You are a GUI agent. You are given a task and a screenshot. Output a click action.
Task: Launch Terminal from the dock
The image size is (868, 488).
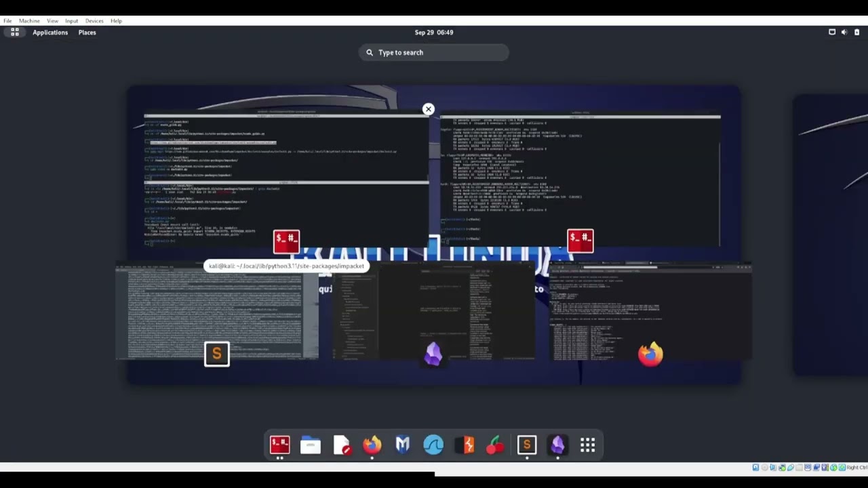[279, 445]
